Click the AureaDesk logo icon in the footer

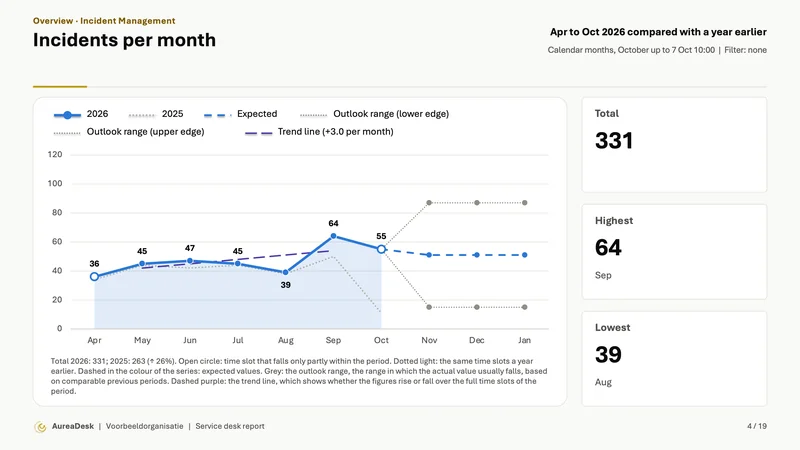pyautogui.click(x=40, y=427)
